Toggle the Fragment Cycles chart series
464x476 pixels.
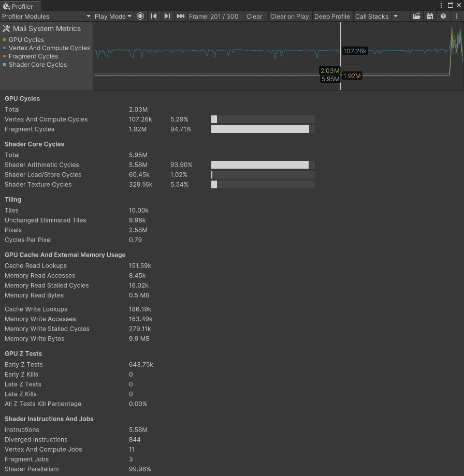5,56
